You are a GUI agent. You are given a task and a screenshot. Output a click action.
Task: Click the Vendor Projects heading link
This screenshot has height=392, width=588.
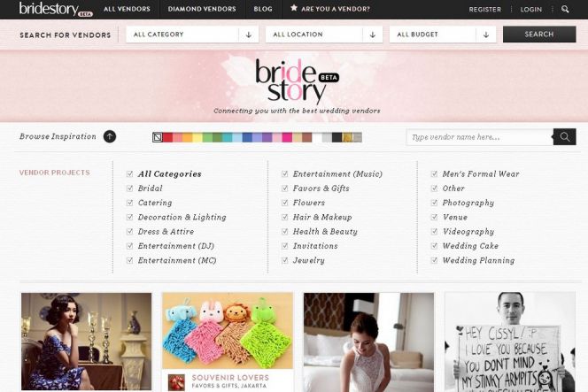pyautogui.click(x=54, y=173)
